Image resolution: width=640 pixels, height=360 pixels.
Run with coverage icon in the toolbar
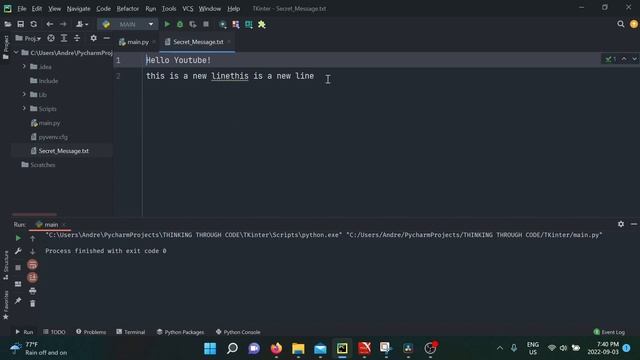[193, 24]
